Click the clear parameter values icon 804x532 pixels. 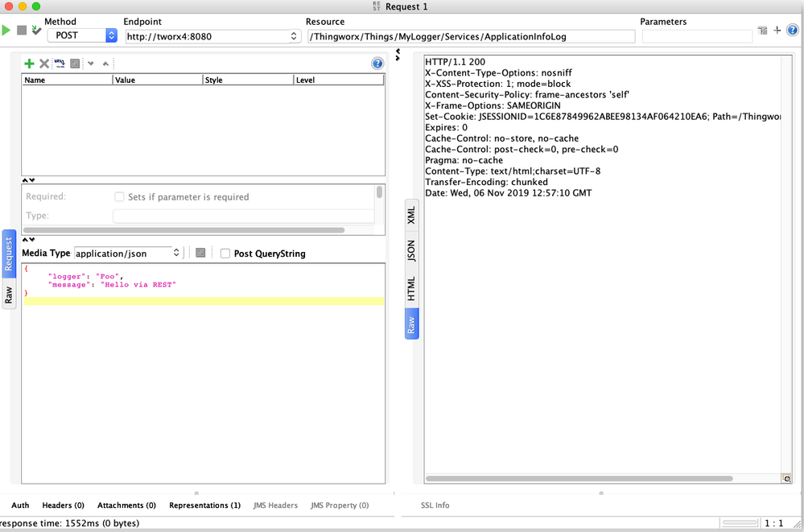coord(75,63)
